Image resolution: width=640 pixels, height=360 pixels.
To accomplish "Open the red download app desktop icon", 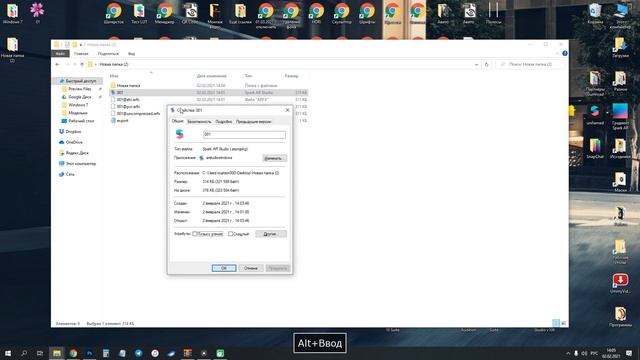I will [x=620, y=283].
